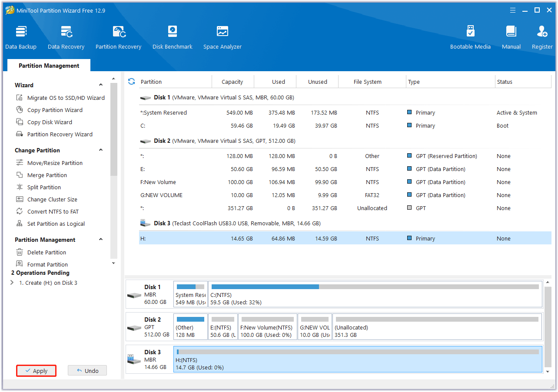Open the Bootable Media builder
This screenshot has height=392, width=558.
click(470, 37)
